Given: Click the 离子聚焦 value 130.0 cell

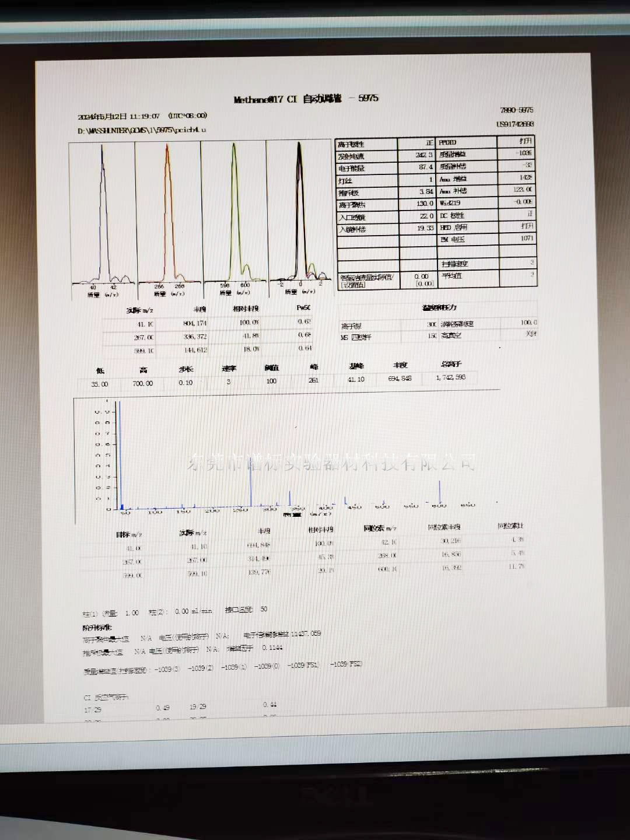Looking at the screenshot, I should pos(425,204).
